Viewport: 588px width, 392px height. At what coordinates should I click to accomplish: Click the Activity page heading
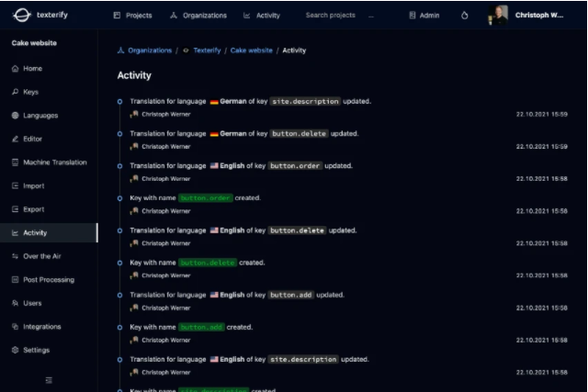[134, 75]
